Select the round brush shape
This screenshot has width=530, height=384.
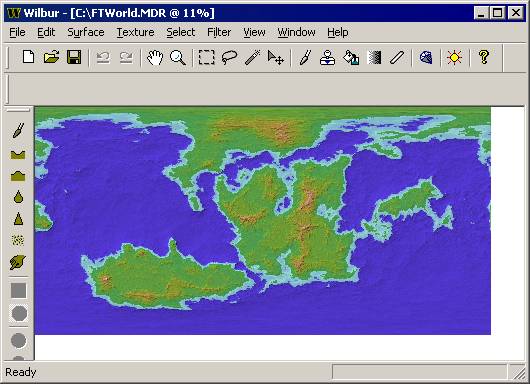[19, 314]
